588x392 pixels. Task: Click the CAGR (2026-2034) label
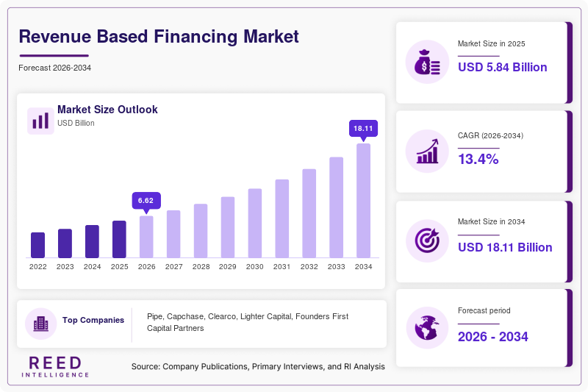click(x=490, y=135)
